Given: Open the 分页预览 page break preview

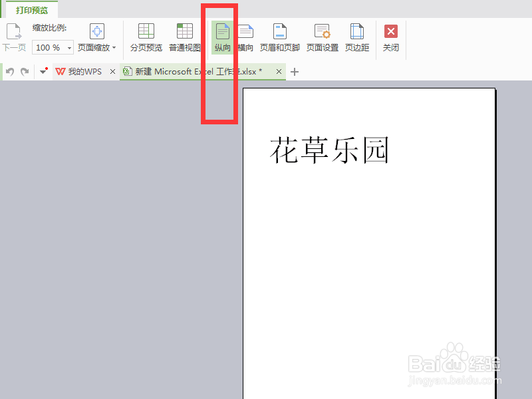Looking at the screenshot, I should coord(145,37).
